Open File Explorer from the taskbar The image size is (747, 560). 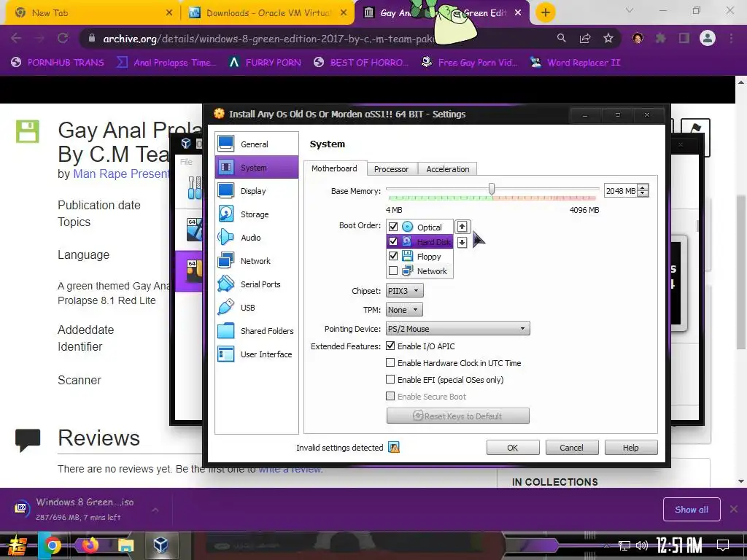point(125,545)
